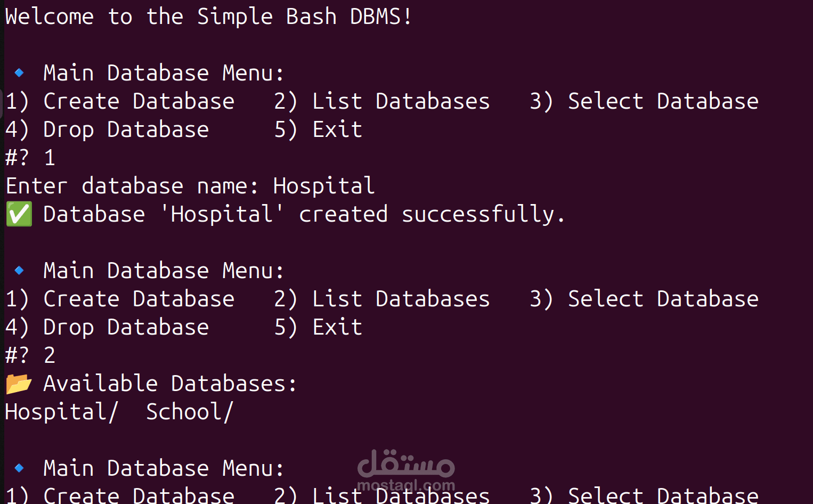Click the 'Enter database name: Hospital' input line
This screenshot has height=504, width=813.
coord(190,186)
